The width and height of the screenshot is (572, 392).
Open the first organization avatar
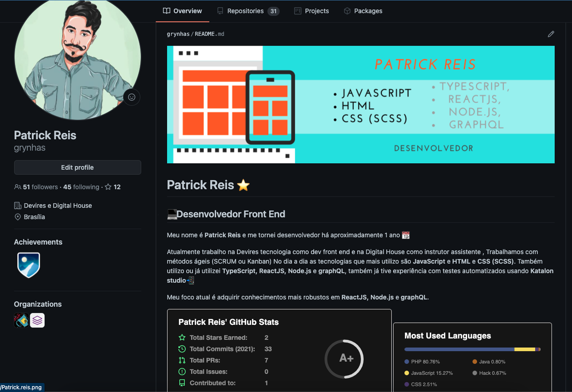pos(21,320)
